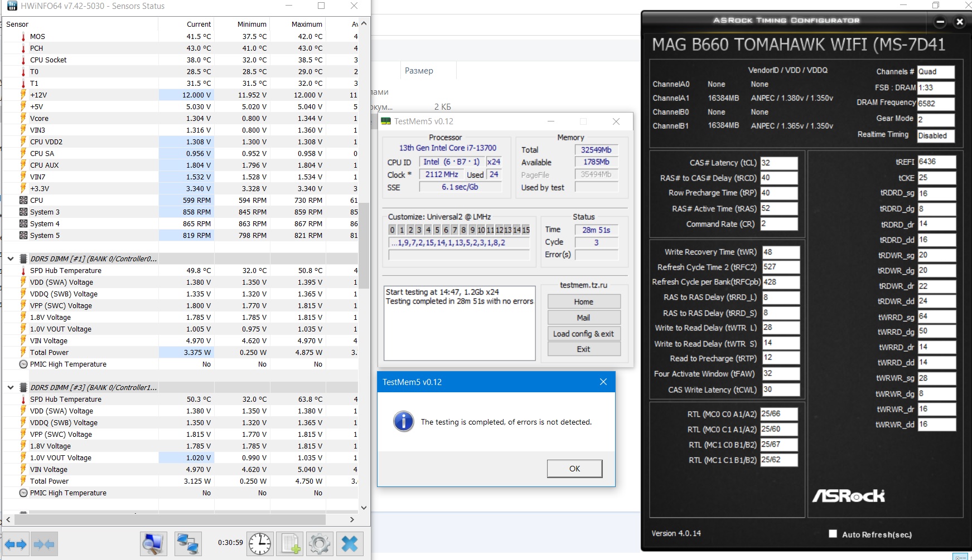Image resolution: width=972 pixels, height=560 pixels.
Task: Click the thermometer icon on the CPU Socket row
Action: pyautogui.click(x=23, y=60)
